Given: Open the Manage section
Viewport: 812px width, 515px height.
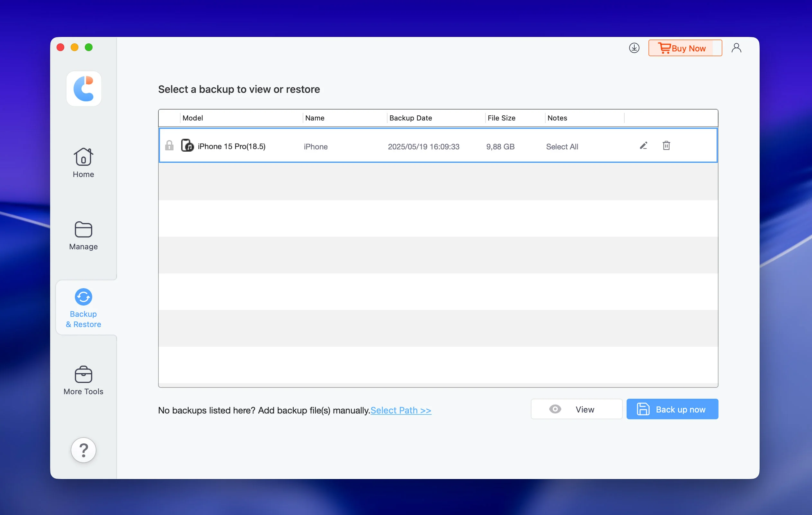Looking at the screenshot, I should click(83, 235).
